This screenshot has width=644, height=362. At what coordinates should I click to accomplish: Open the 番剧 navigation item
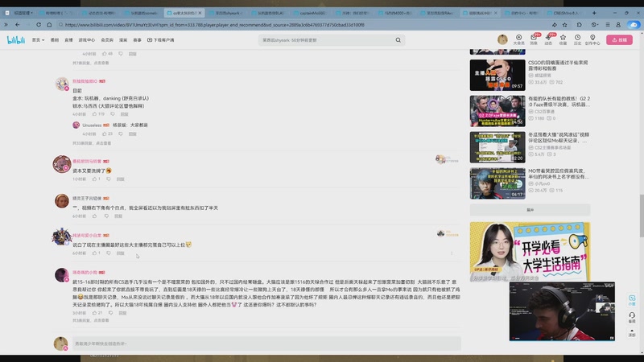(x=54, y=40)
